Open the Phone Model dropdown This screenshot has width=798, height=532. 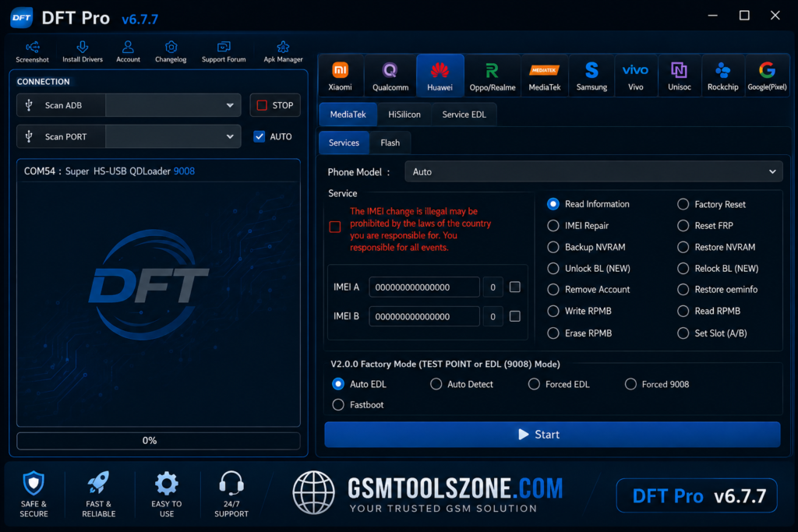[x=593, y=172]
